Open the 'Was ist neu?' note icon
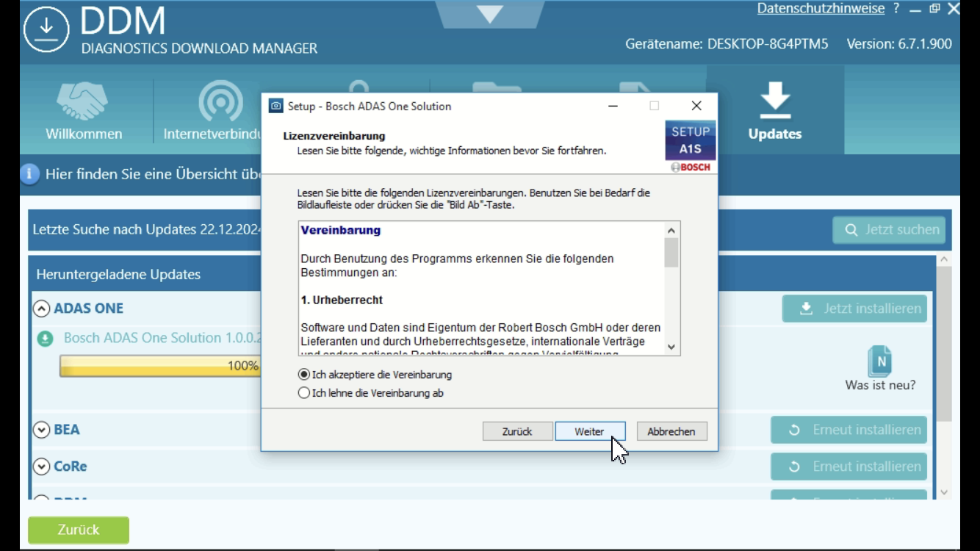 click(x=879, y=361)
